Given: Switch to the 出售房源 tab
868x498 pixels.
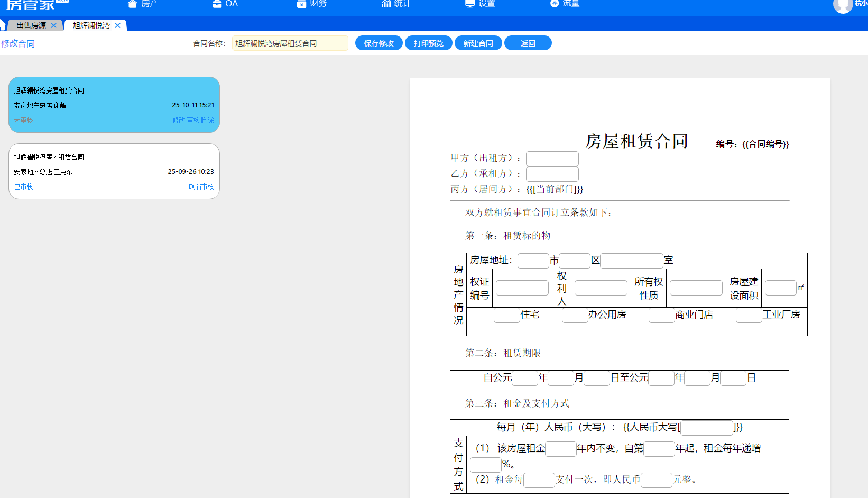Looking at the screenshot, I should coord(31,25).
